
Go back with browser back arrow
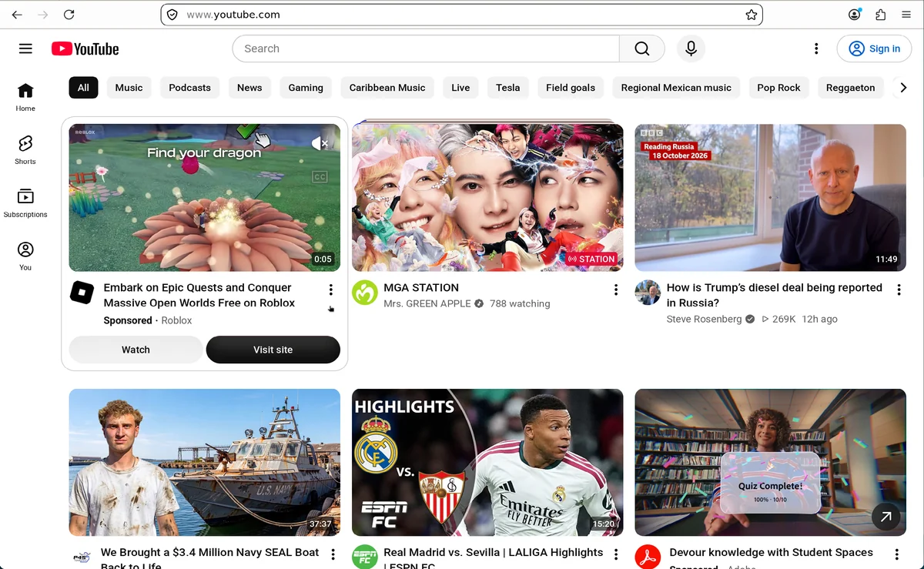point(17,15)
